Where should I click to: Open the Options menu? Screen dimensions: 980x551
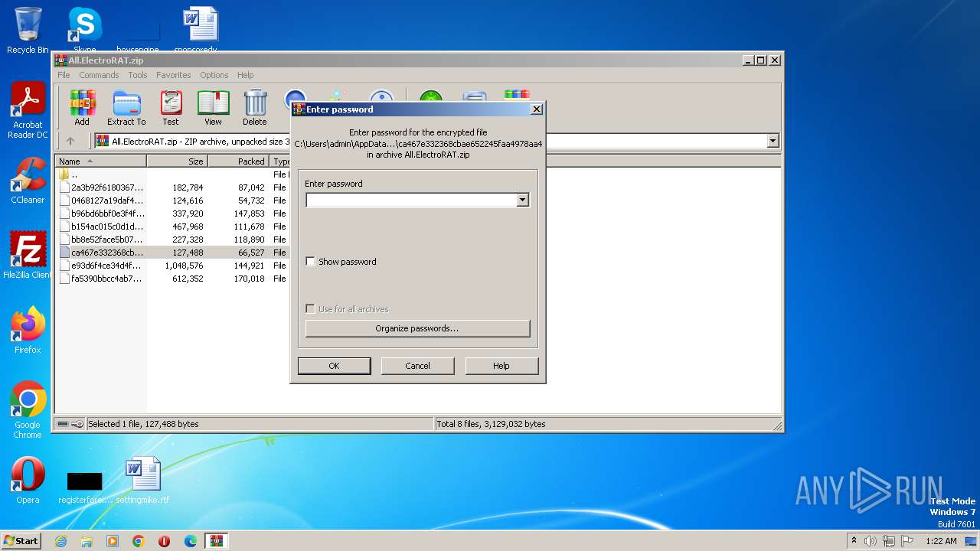coord(214,75)
